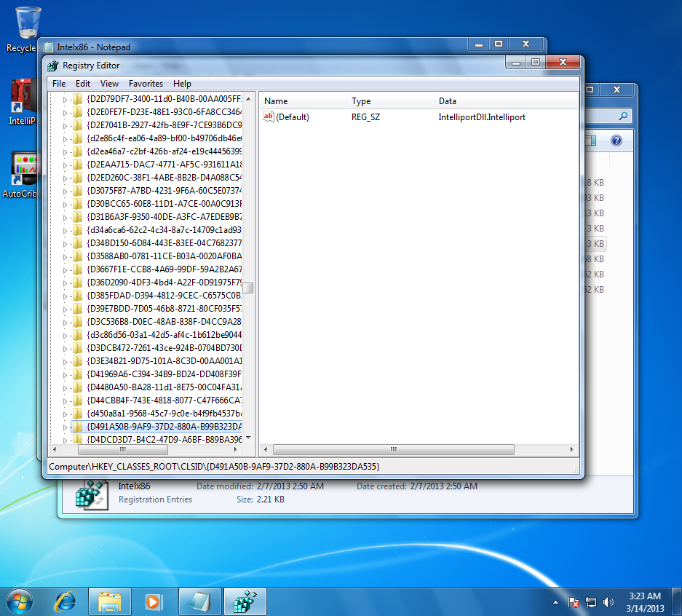Image resolution: width=682 pixels, height=616 pixels.
Task: Expand the {D2D79DF7-3400-11d0 key
Action: click(x=65, y=100)
